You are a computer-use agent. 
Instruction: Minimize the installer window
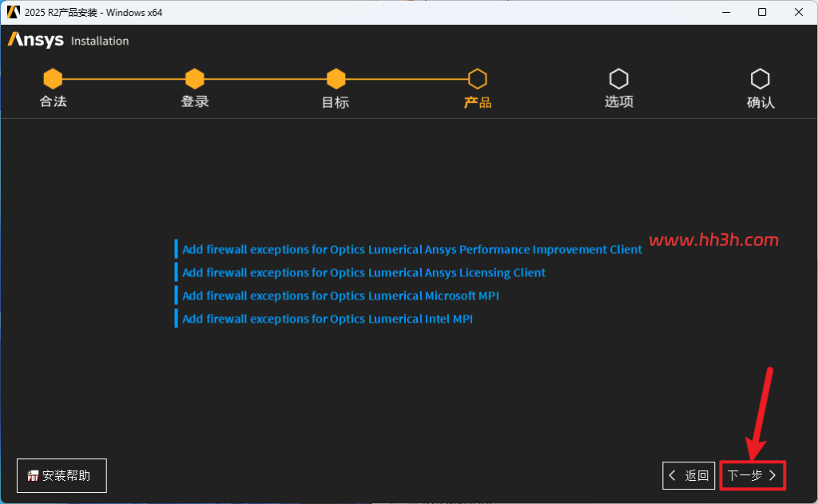(x=725, y=12)
